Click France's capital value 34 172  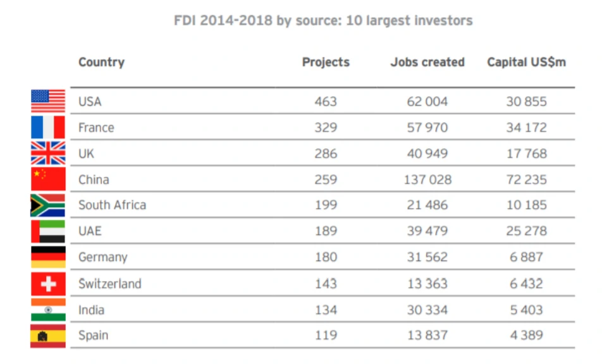click(x=526, y=127)
